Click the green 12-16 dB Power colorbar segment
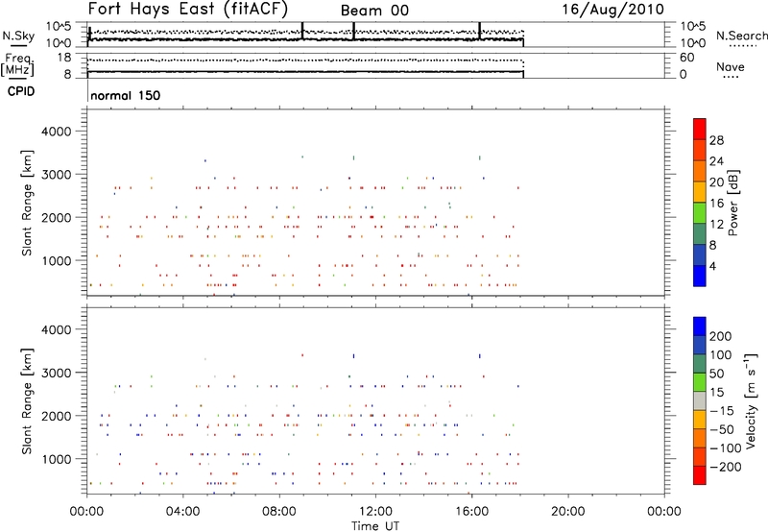 tap(700, 212)
